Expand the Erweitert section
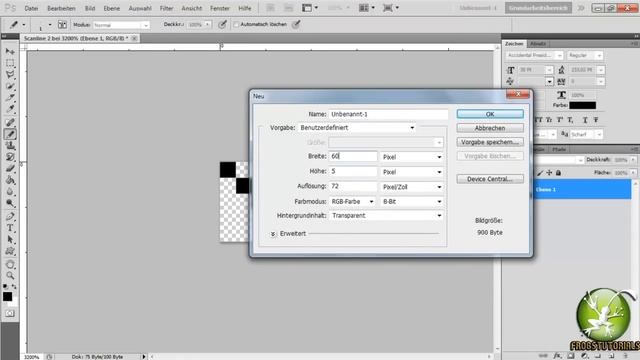640x360 pixels. 273,234
